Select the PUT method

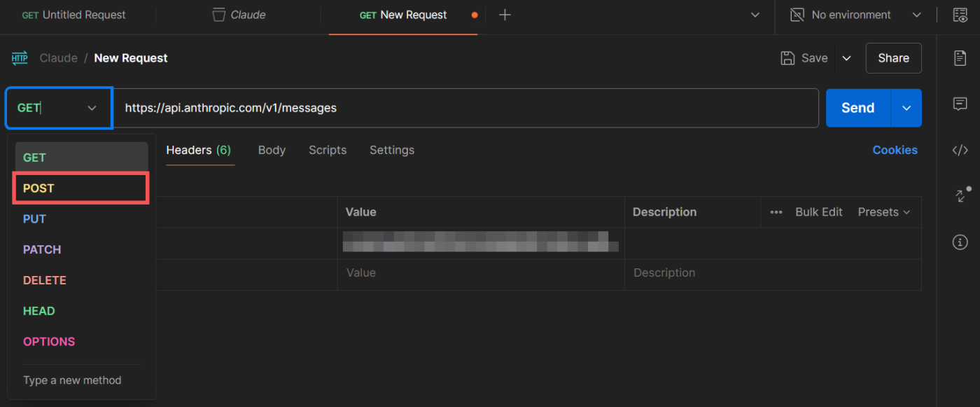pyautogui.click(x=80, y=219)
